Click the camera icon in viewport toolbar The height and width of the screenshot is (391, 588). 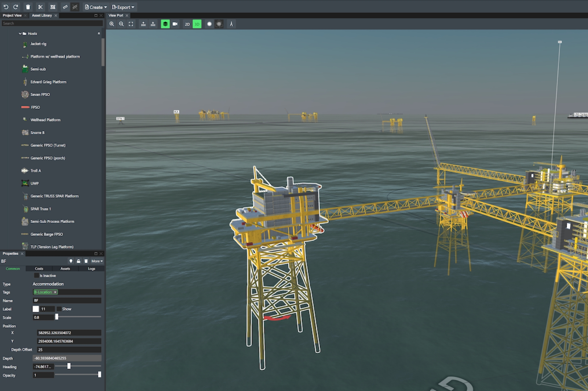[x=175, y=24]
